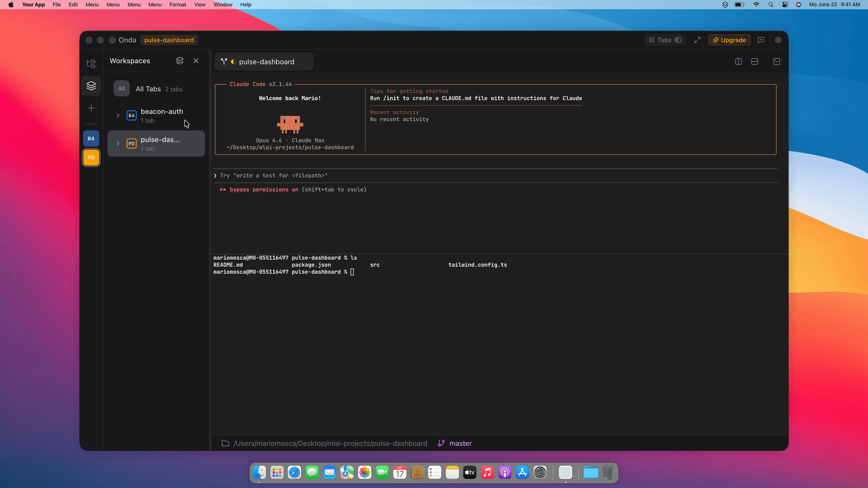Open a new terminal pane icon top right
This screenshot has width=868, height=488.
776,61
